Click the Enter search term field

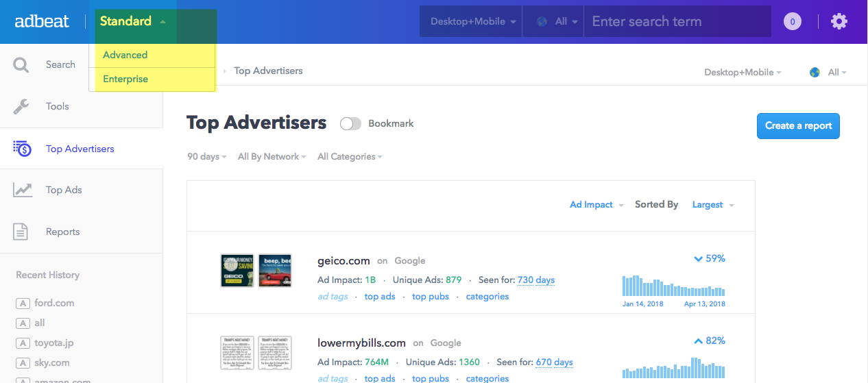coord(677,21)
